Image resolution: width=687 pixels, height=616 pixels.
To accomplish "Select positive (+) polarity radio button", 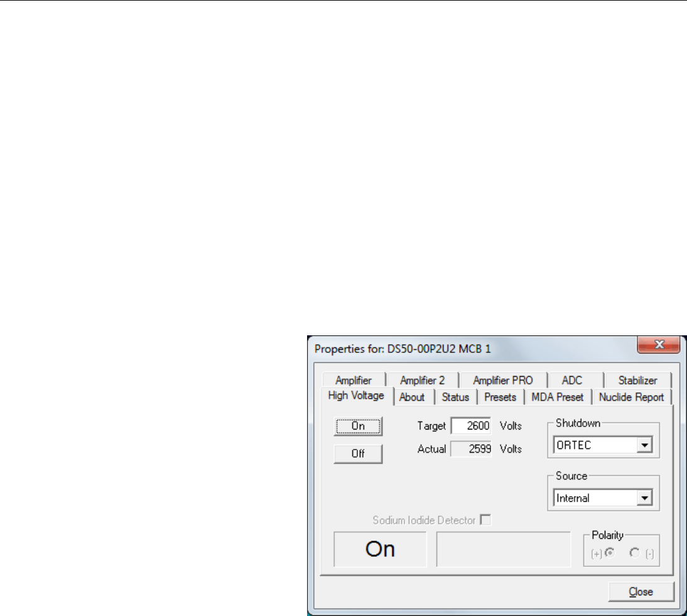I will [610, 553].
